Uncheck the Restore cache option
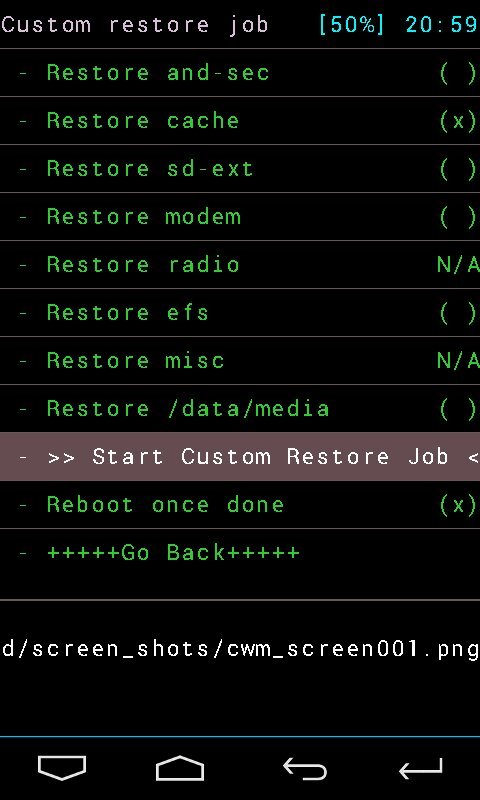This screenshot has width=480, height=800. tap(458, 121)
